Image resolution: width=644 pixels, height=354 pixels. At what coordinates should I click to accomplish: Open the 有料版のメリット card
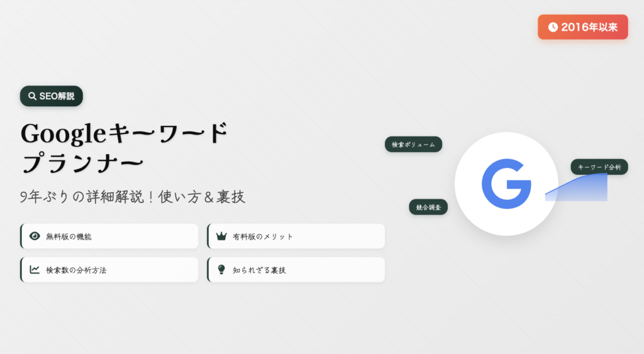(296, 236)
